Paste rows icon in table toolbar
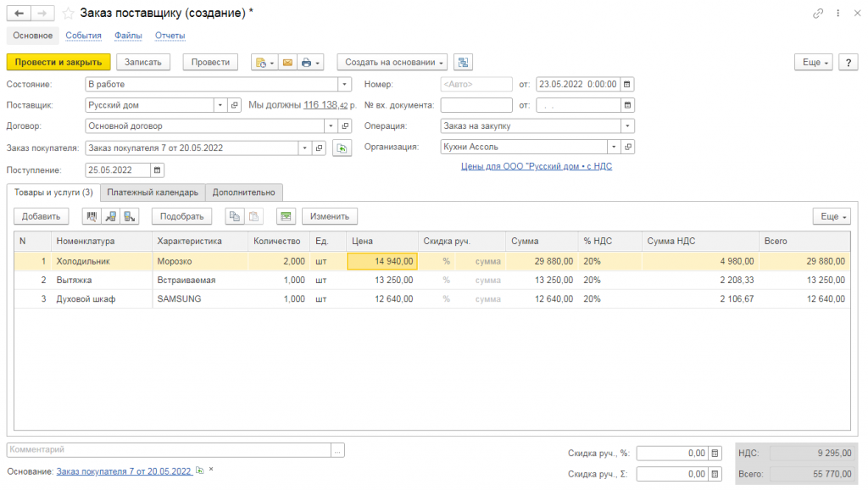868x490 pixels. (x=253, y=216)
